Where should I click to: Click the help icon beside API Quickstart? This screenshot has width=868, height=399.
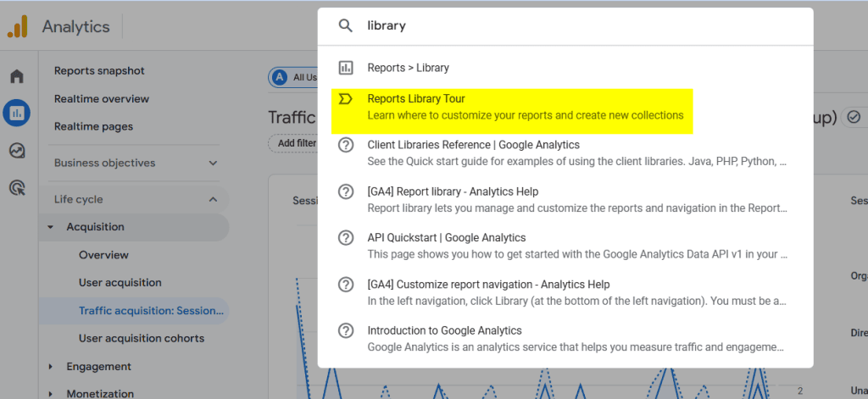click(346, 238)
